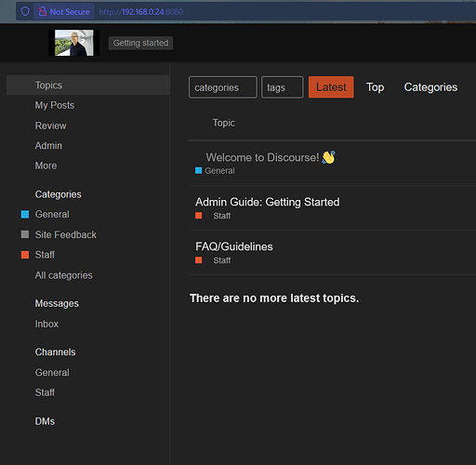
Task: Open the Review sidebar link
Action: [50, 126]
